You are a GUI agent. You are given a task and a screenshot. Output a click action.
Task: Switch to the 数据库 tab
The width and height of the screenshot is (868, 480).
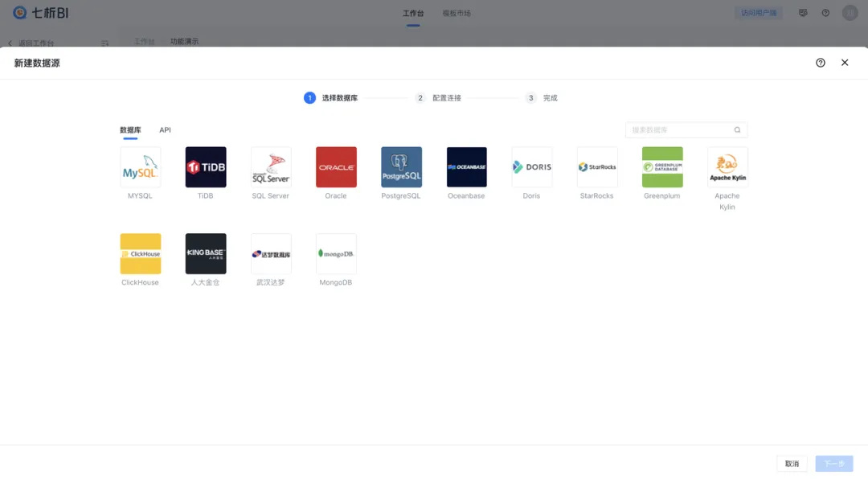[x=130, y=130]
